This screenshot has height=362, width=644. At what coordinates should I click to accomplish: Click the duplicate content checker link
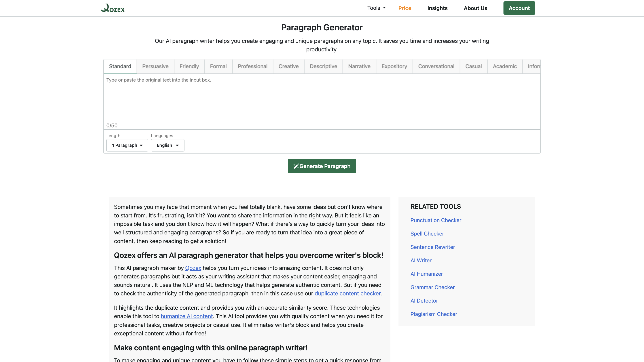pyautogui.click(x=347, y=293)
